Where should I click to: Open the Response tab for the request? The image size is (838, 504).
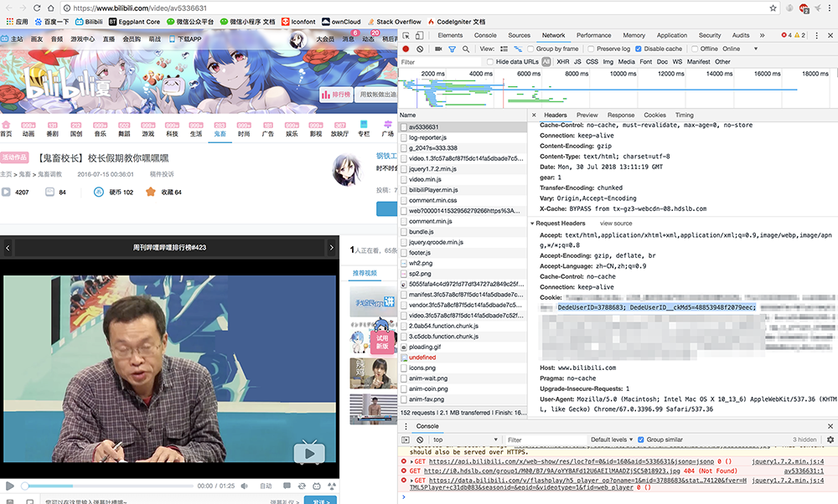click(x=621, y=115)
